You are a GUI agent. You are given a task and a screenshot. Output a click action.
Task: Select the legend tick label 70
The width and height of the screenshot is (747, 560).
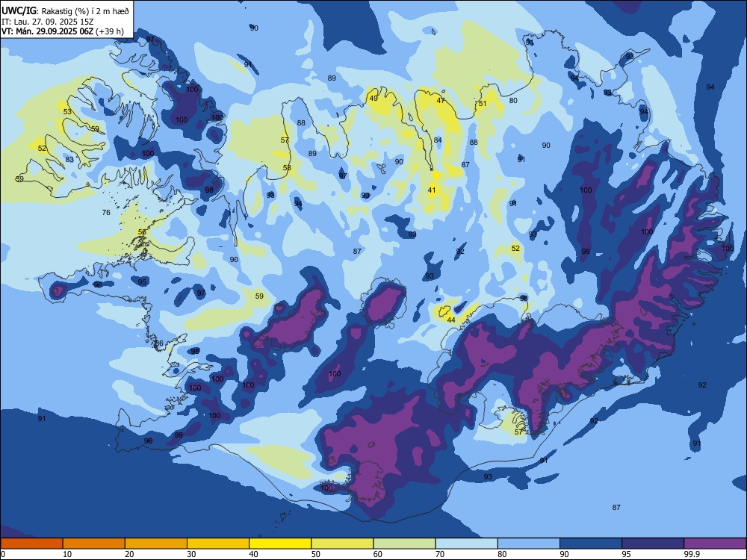click(440, 554)
